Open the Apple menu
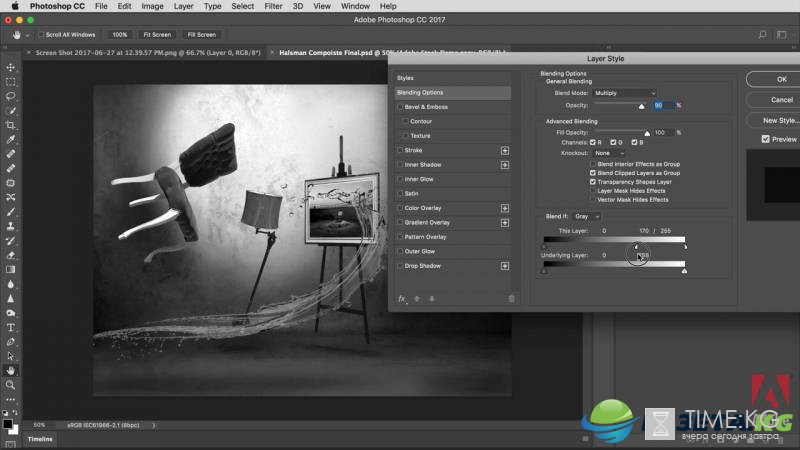Viewport: 800px width, 450px height. pyautogui.click(x=15, y=6)
